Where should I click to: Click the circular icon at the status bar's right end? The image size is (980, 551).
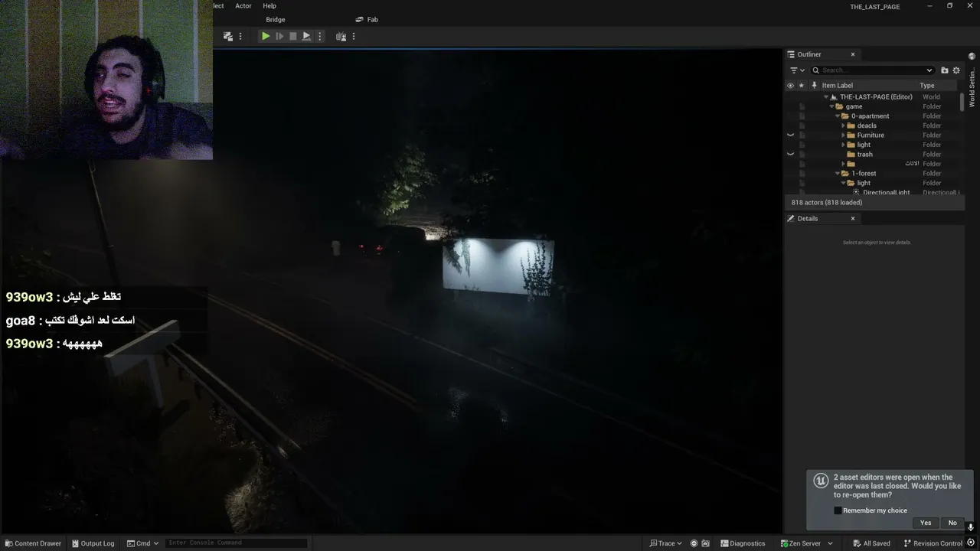tap(971, 543)
